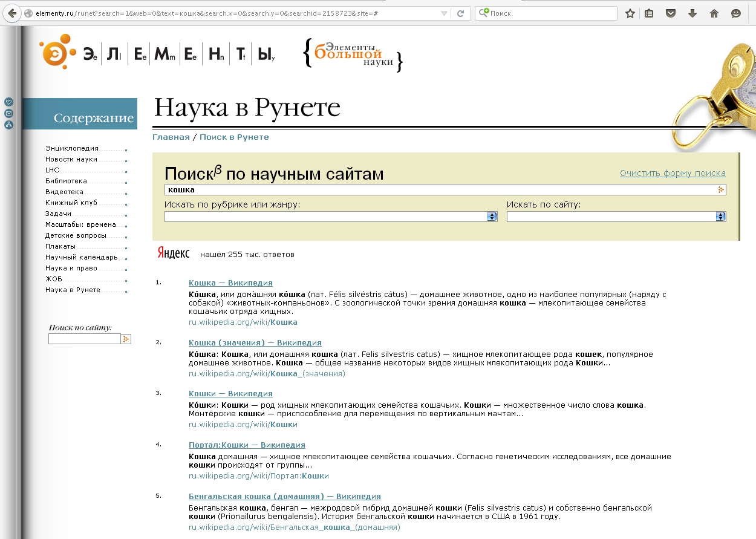Expand the 'Искать по рубрике или жанру' dropdown
The width and height of the screenshot is (756, 539).
[x=492, y=217]
